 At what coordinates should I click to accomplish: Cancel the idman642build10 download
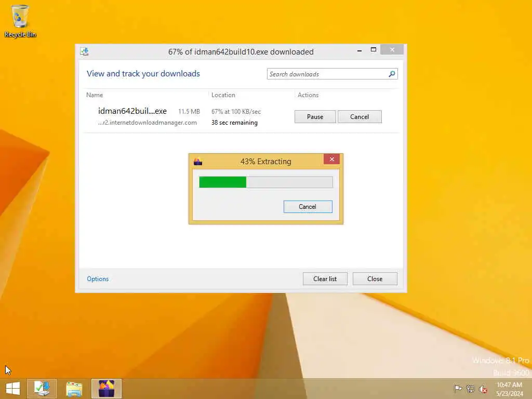360,117
